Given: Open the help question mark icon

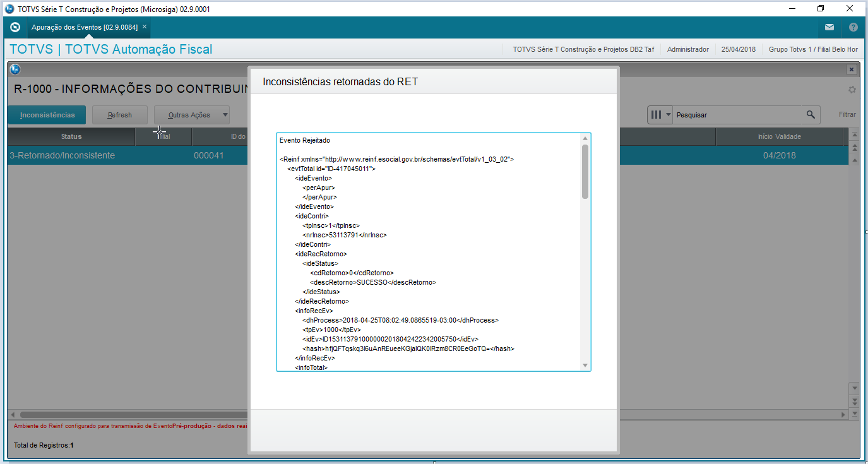Looking at the screenshot, I should [853, 28].
